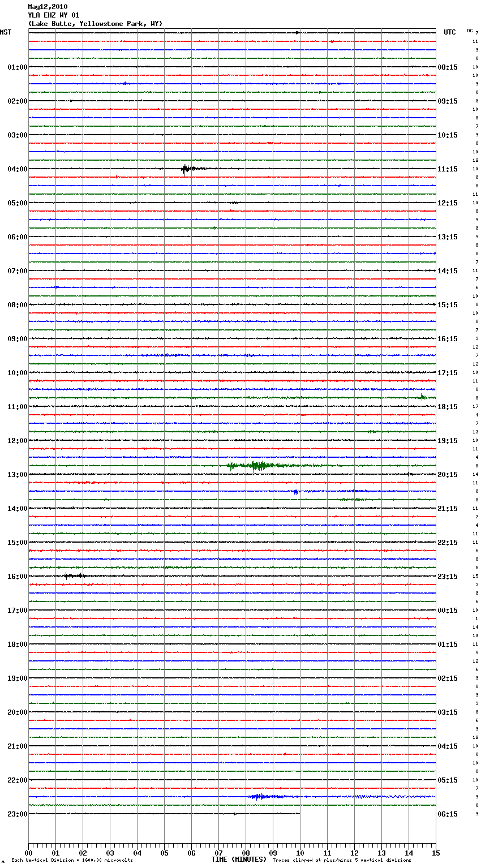Select the 02:00 MST hour label
This screenshot has width=481, height=868.
17,101
